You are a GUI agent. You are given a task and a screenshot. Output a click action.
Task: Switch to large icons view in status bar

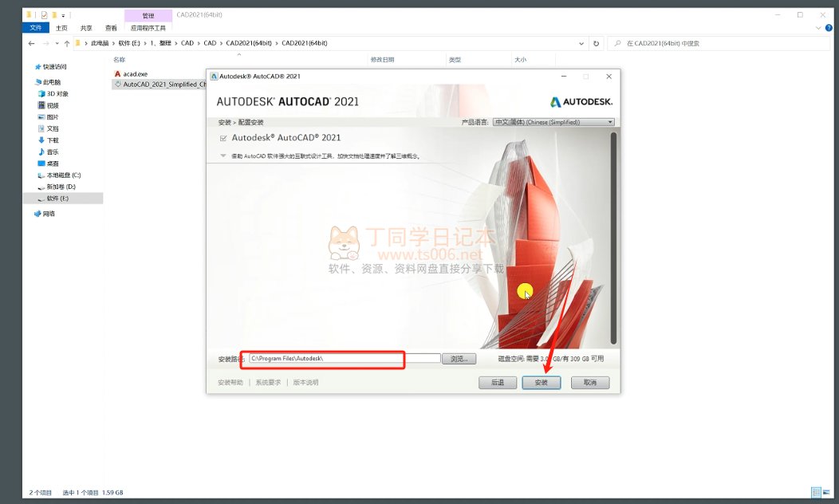[x=827, y=492]
